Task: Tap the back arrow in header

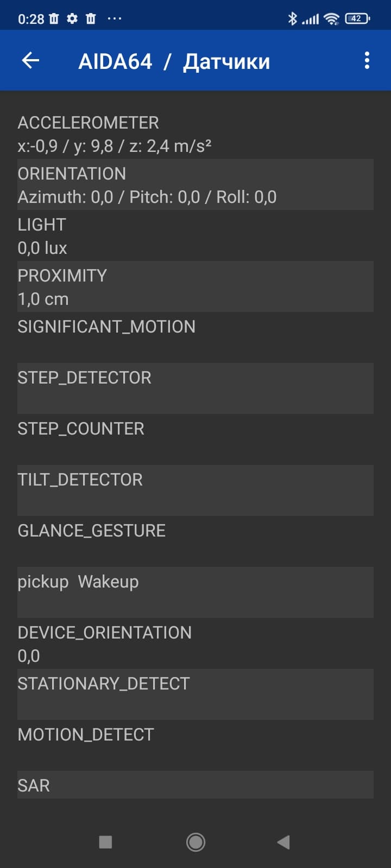Action: coord(30,60)
